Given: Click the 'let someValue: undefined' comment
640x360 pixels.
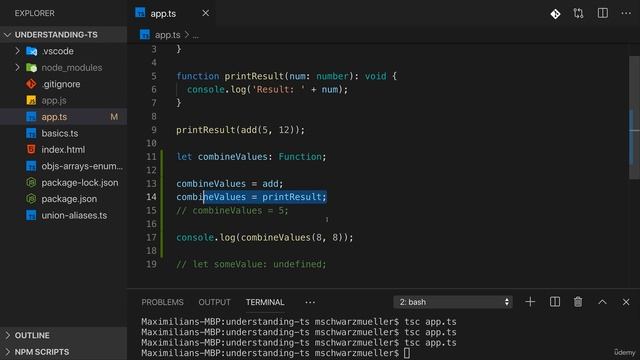Looking at the screenshot, I should tap(251, 264).
